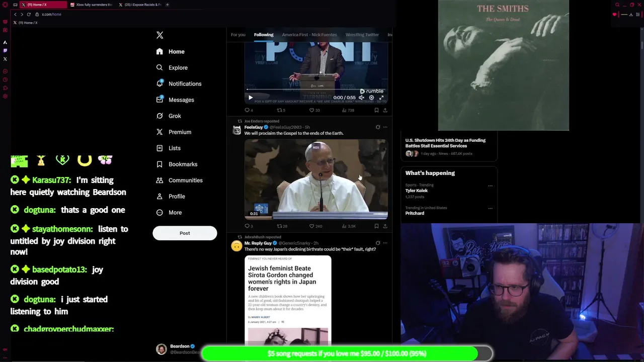
Task: Like FeelsGuy post with 240 likes
Action: point(315,226)
